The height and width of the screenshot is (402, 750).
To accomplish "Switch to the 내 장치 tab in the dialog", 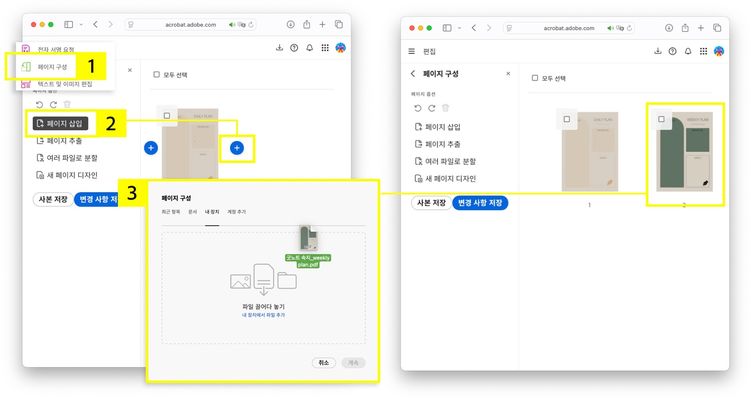I will (212, 212).
